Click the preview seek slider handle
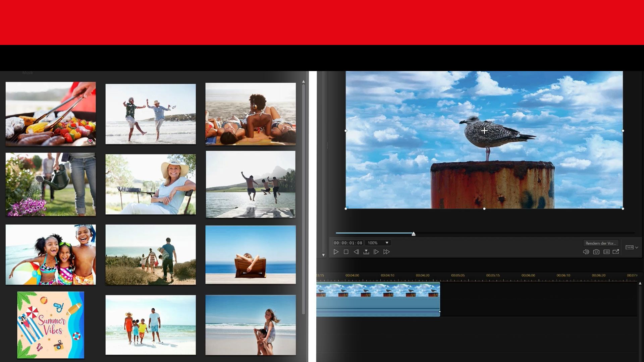This screenshot has width=644, height=362. pyautogui.click(x=414, y=234)
